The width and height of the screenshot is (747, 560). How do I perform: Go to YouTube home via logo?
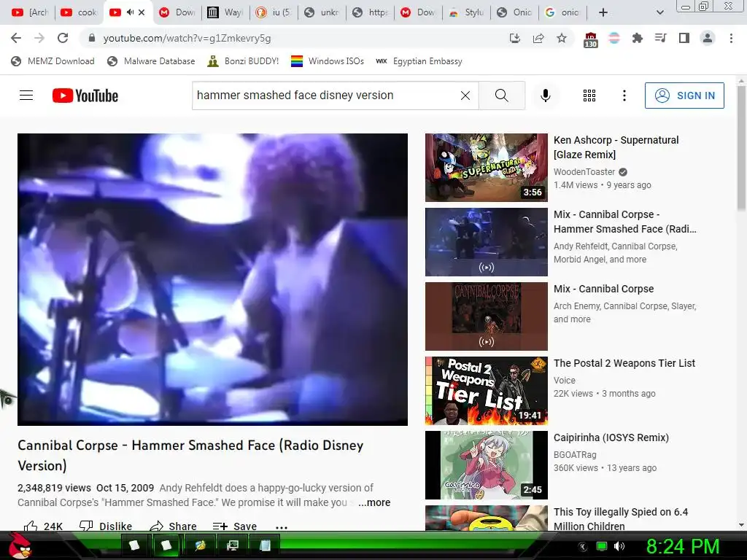[85, 96]
